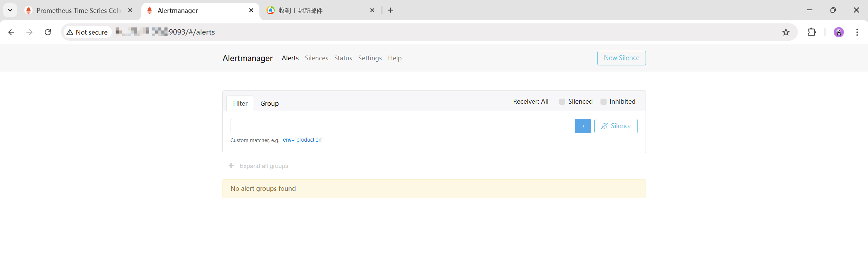Close the 收到 1 封新邮件 tab

[x=372, y=10]
